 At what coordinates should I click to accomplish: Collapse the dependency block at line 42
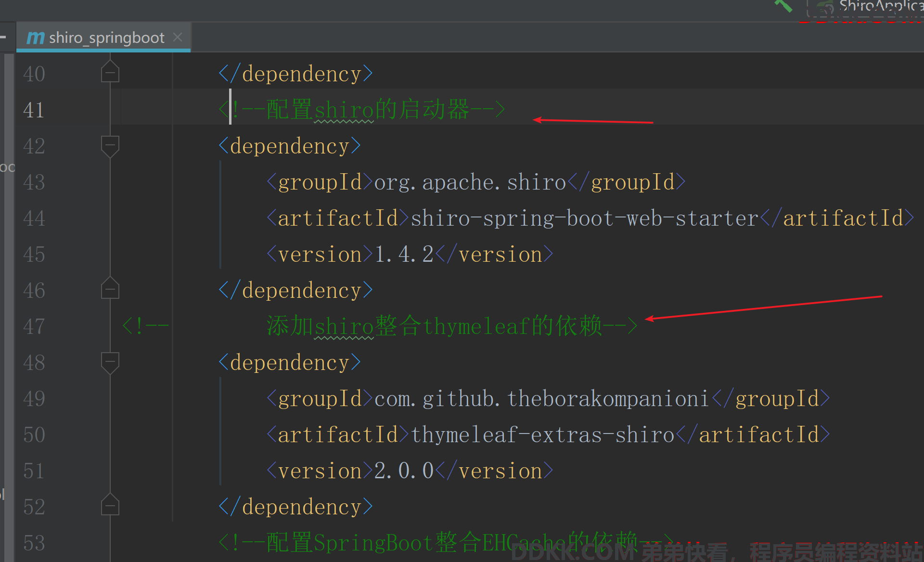[110, 146]
